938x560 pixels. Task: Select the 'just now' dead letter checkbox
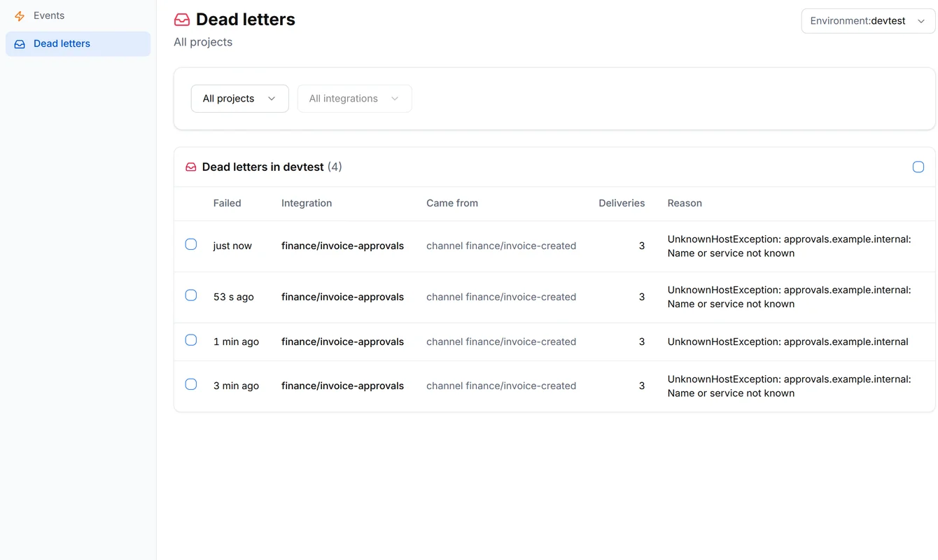191,244
